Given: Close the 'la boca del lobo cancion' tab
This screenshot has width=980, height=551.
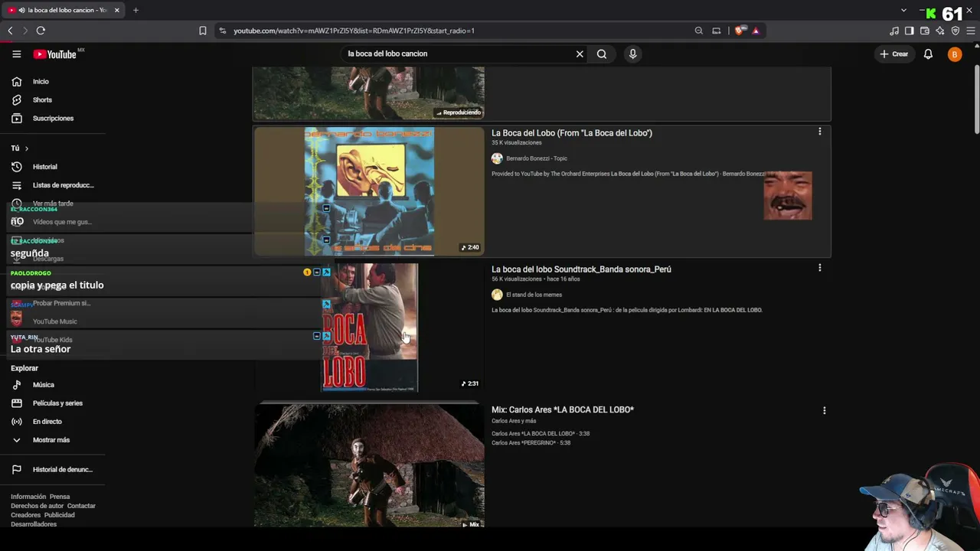Looking at the screenshot, I should pos(117,10).
